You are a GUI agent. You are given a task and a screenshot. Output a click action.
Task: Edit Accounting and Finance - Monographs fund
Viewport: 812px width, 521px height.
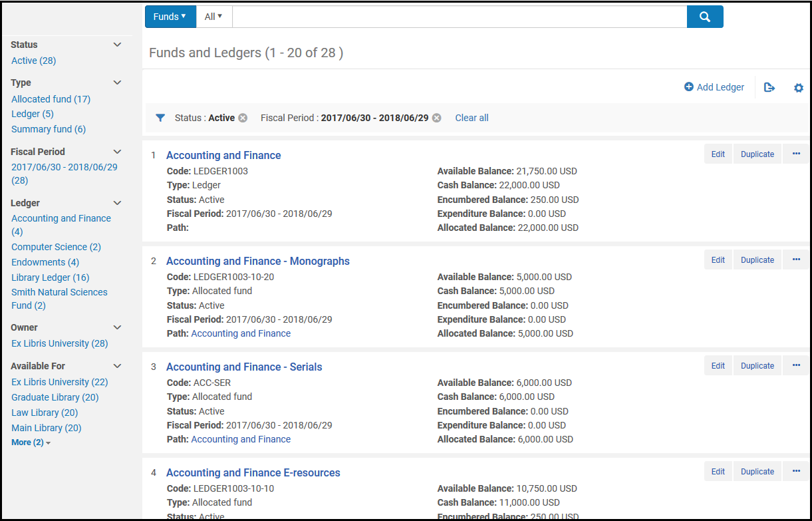[718, 260]
